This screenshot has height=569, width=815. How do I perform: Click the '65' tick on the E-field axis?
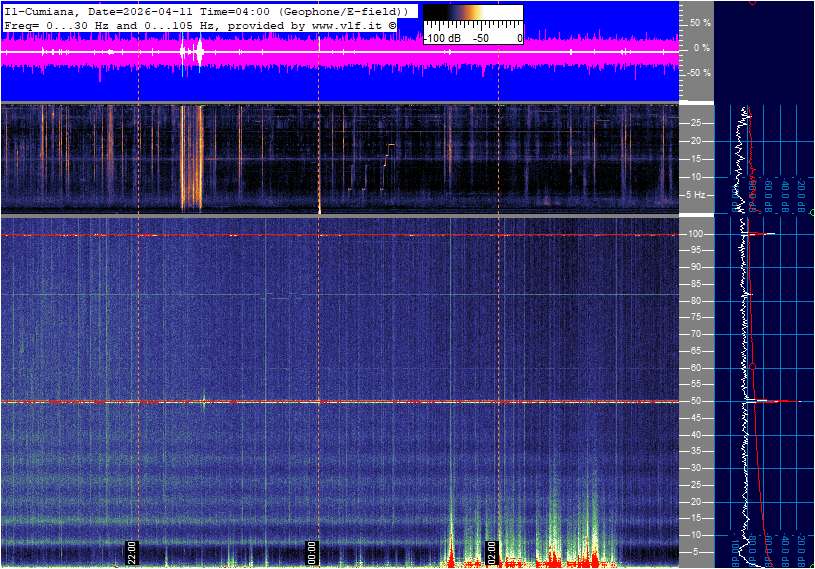(695, 351)
